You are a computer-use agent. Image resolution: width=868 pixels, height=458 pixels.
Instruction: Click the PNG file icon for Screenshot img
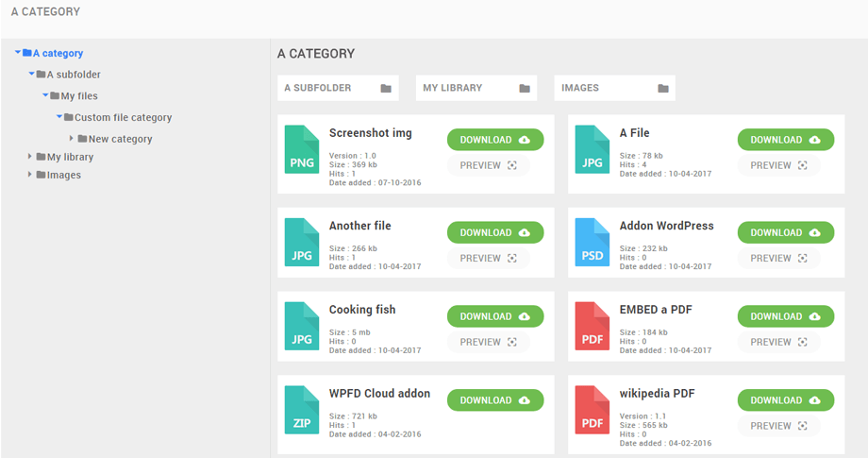point(302,149)
